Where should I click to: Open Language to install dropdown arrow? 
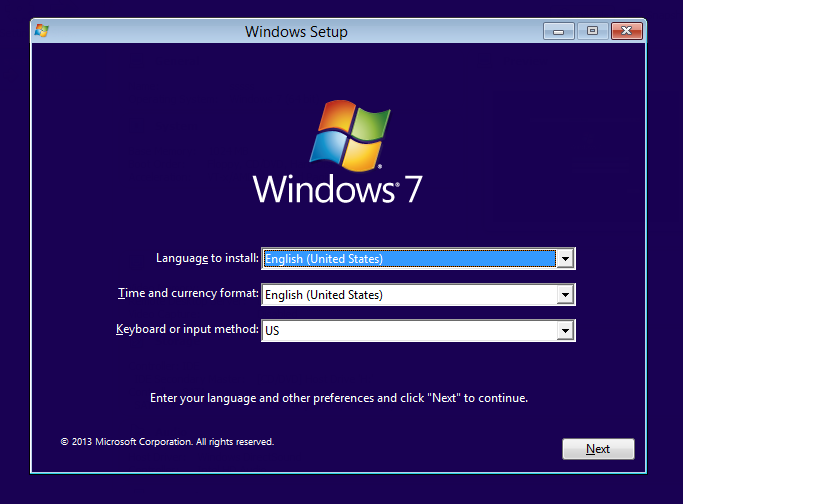coord(565,259)
